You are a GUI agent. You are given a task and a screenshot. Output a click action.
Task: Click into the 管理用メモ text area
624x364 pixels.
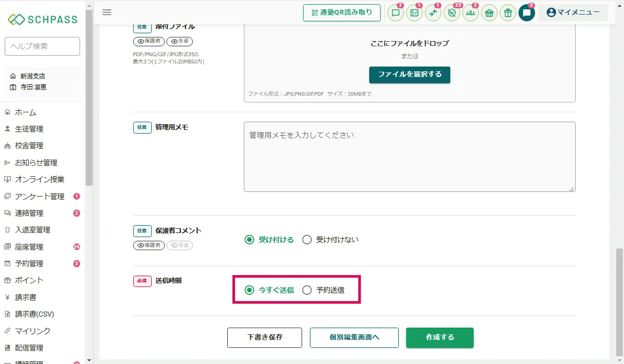(x=410, y=157)
